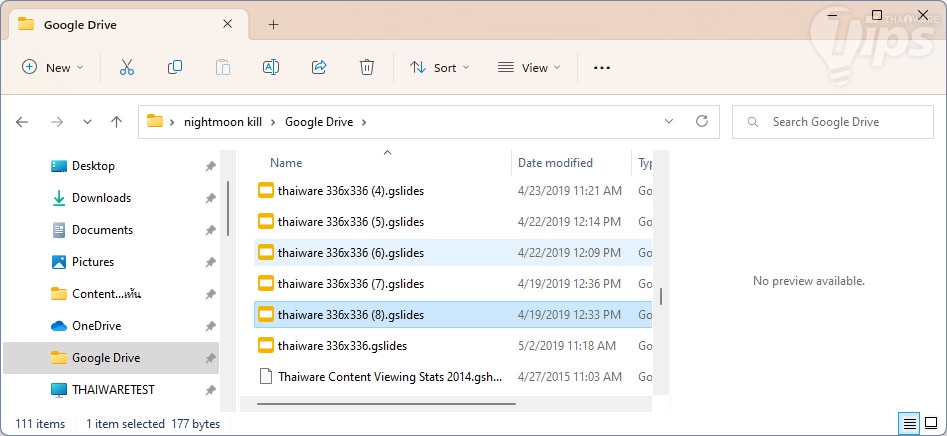Viewport: 947px width, 436px height.
Task: Click the Paste clipboard icon
Action: [x=223, y=68]
